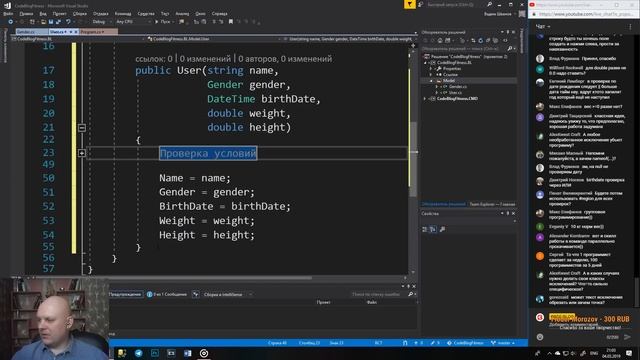Switch to the Team Explorer tab
The image size is (640, 360).
click(492, 204)
